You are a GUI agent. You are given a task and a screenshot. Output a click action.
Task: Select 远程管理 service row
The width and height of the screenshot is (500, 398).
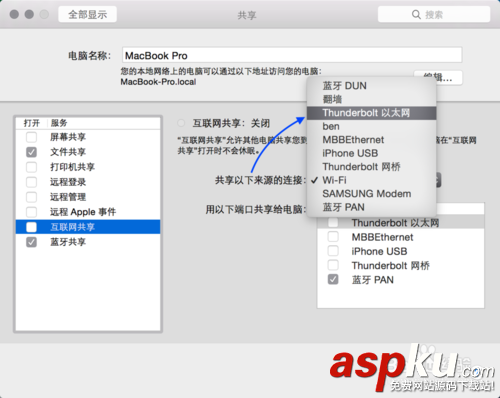88,197
